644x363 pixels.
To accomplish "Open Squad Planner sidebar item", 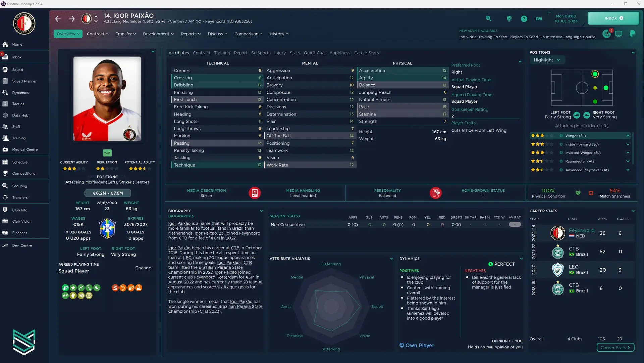I will pyautogui.click(x=24, y=81).
